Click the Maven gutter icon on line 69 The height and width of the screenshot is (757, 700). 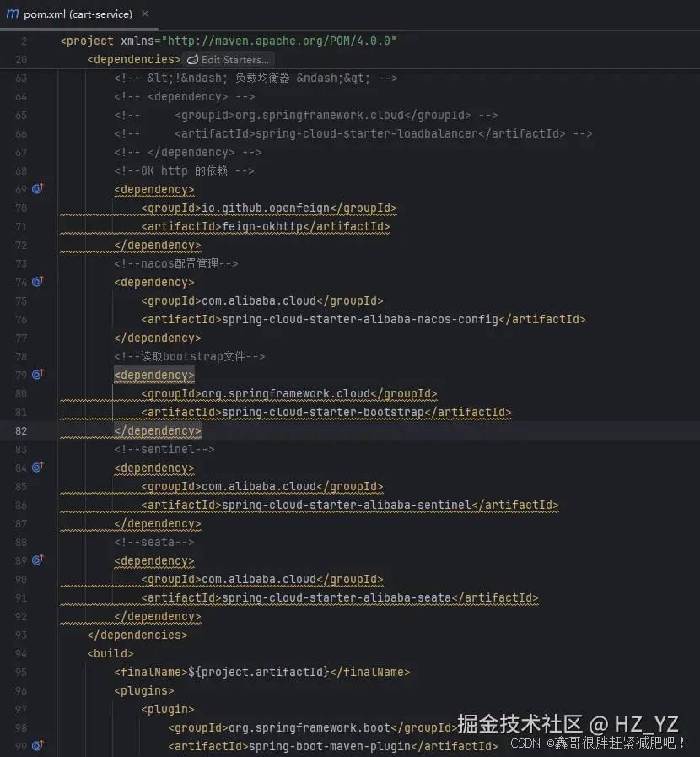pyautogui.click(x=38, y=189)
